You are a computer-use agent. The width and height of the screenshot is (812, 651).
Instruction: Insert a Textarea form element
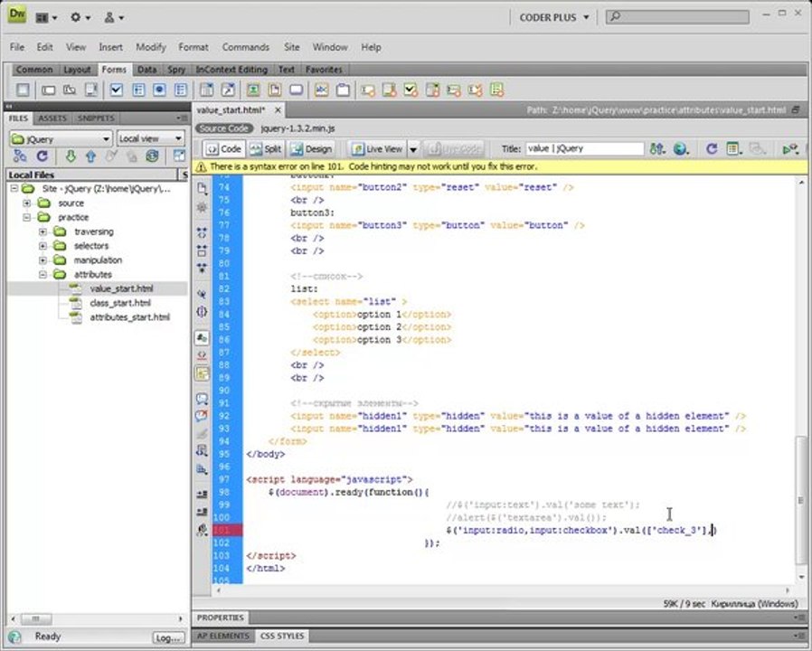point(91,90)
